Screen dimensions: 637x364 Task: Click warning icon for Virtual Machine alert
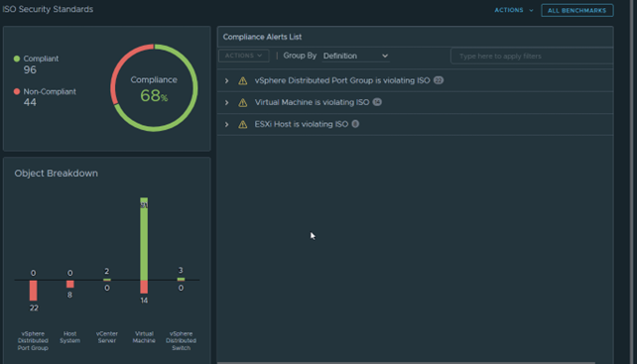(242, 103)
